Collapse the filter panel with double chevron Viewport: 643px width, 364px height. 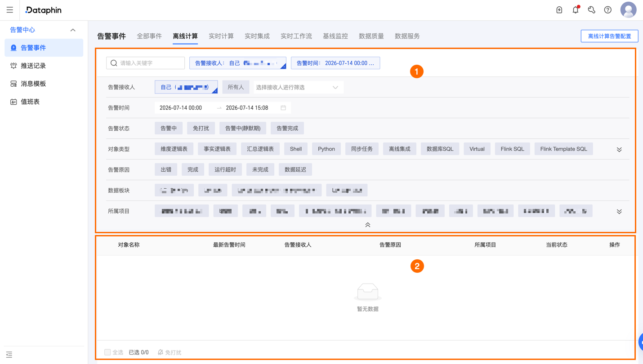(x=368, y=225)
